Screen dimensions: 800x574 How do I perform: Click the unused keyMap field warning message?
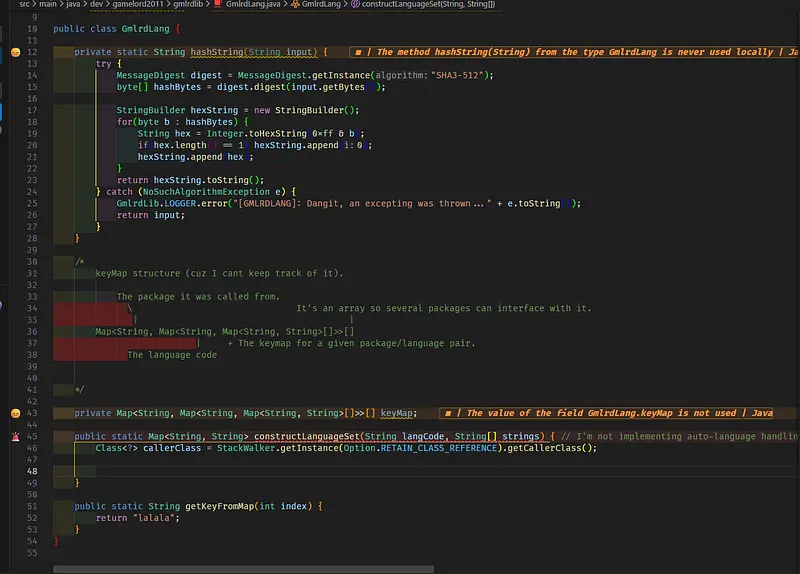pos(612,413)
